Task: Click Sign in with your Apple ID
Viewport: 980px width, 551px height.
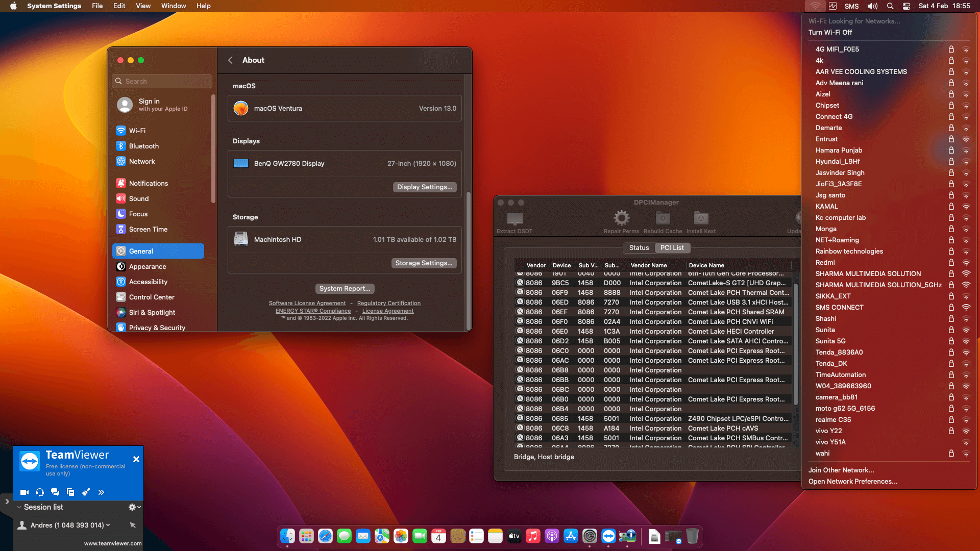Action: (x=158, y=105)
